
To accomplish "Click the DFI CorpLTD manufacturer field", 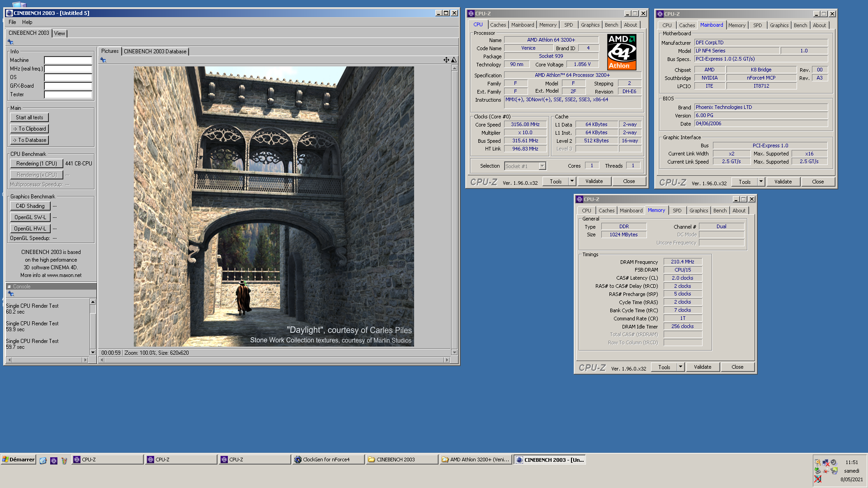I will (761, 42).
